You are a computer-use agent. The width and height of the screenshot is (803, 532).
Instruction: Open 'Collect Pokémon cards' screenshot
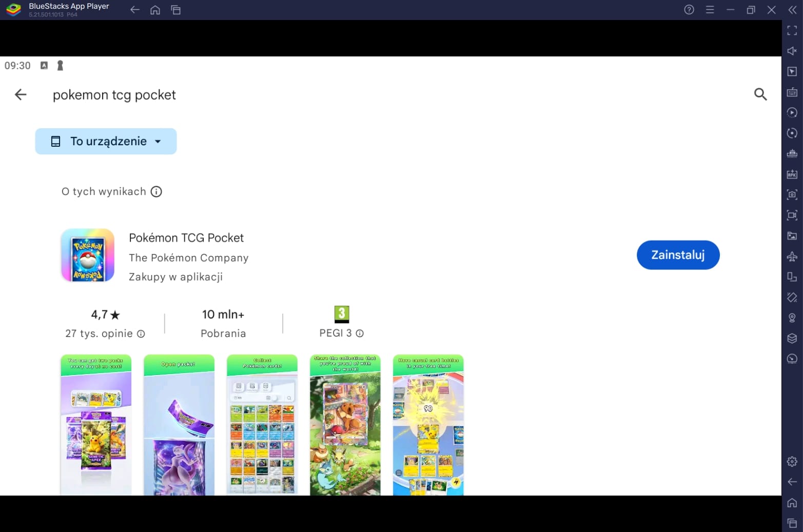(262, 425)
